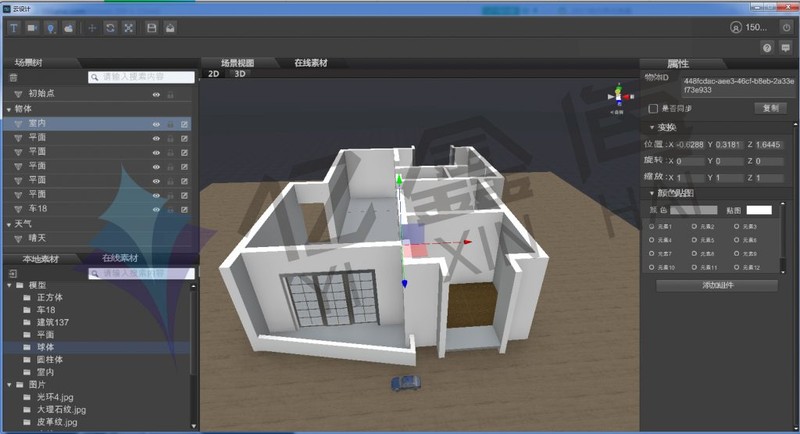Click the 150... account name
The height and width of the screenshot is (434, 800).
tap(756, 28)
